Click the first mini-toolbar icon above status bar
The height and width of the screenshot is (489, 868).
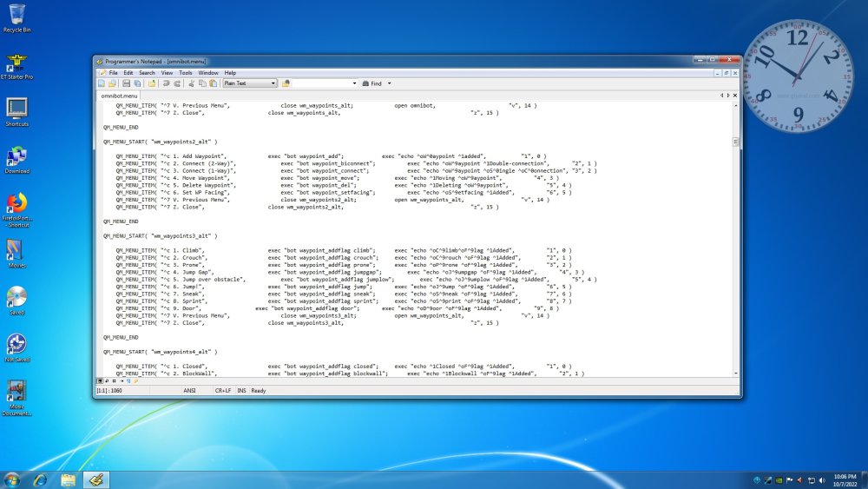click(x=100, y=381)
